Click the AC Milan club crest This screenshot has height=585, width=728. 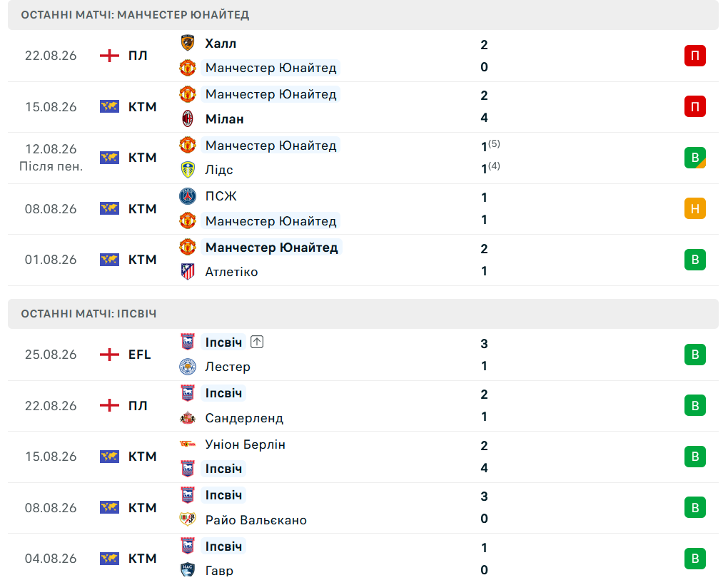click(188, 118)
